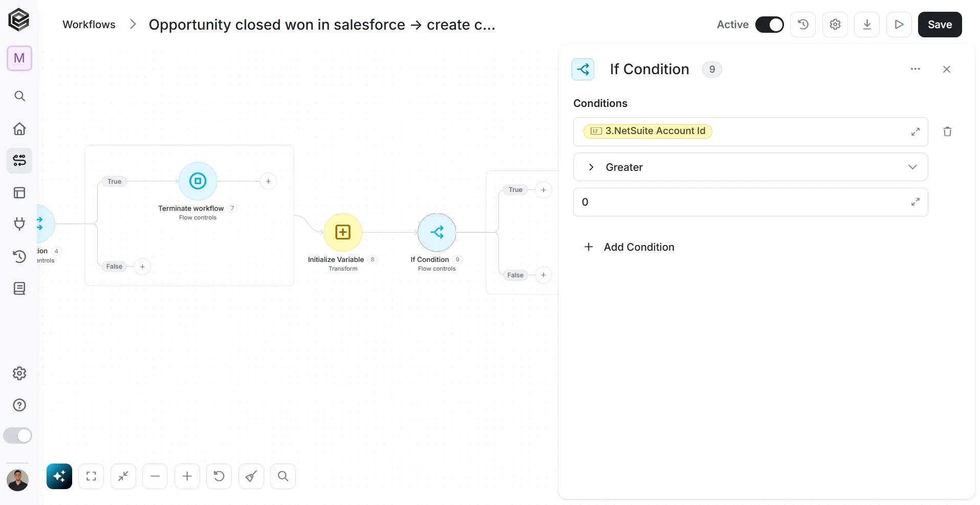Viewport: 980px width, 505px height.
Task: Open the sidebar search icon
Action: pyautogui.click(x=19, y=96)
